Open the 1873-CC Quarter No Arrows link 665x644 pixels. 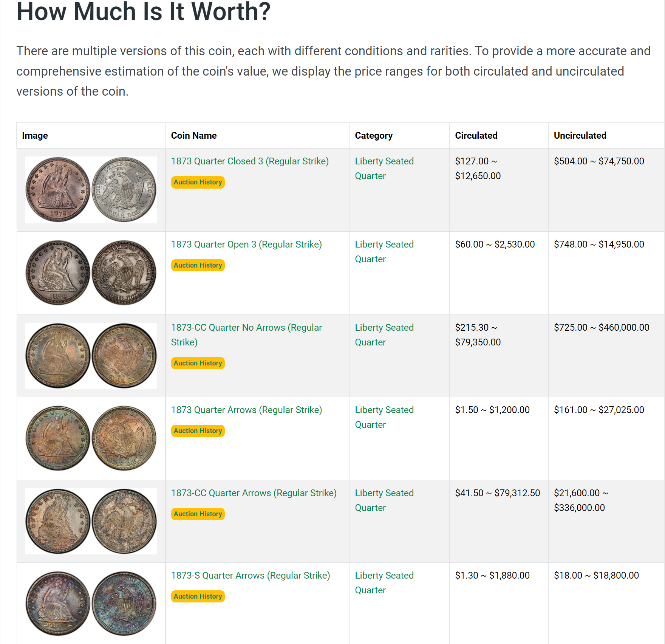pos(246,335)
